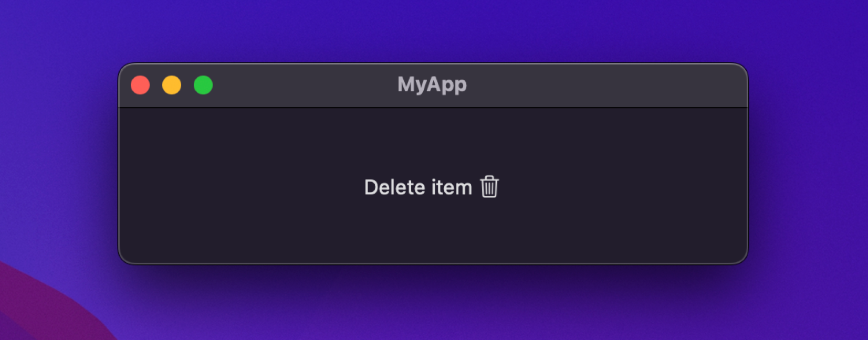Click empty title bar right of MyApp title
868x340 pixels.
[604, 85]
